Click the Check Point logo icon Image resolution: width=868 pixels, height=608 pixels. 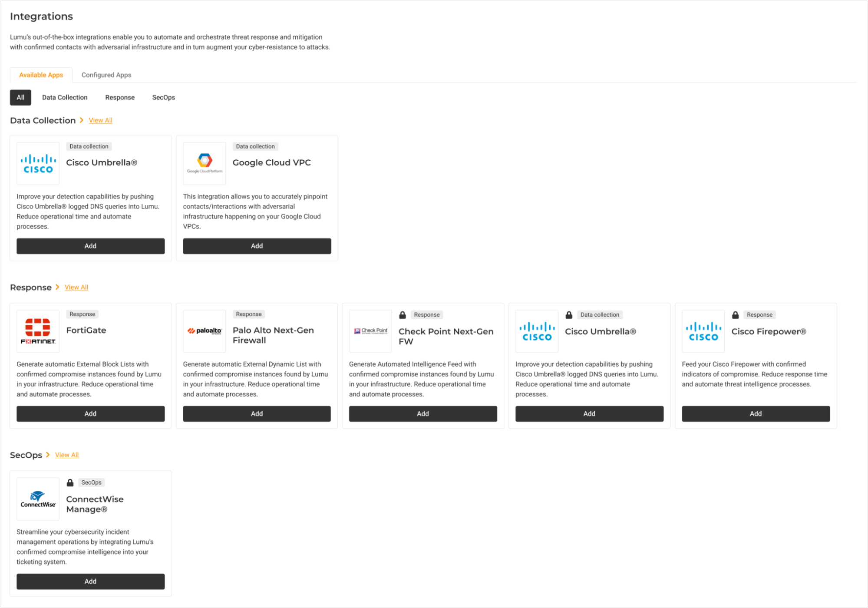point(370,331)
